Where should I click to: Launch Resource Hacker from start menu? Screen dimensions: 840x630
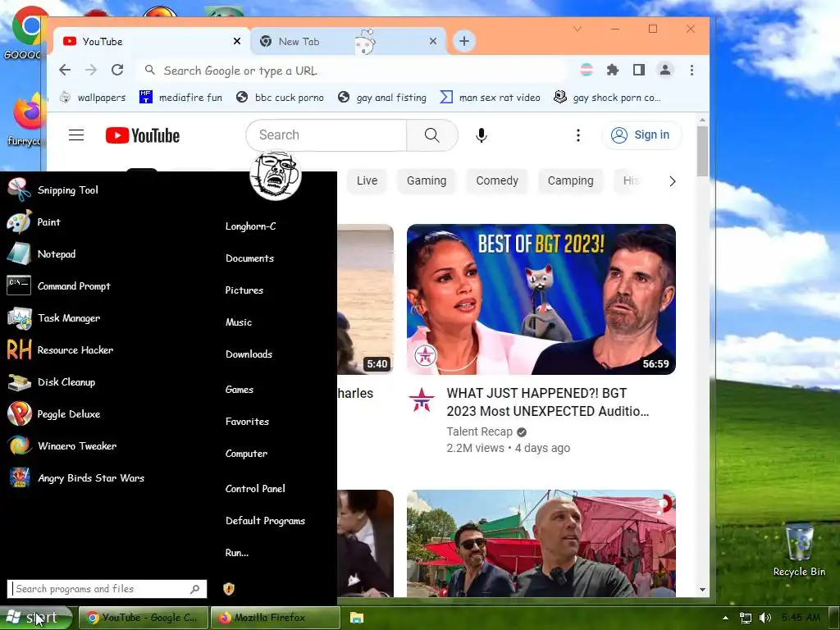pyautogui.click(x=60, y=350)
